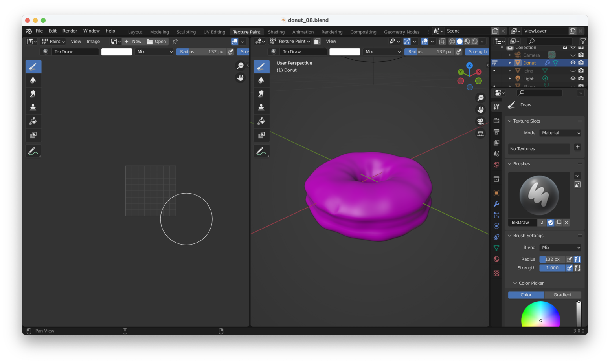Hide the Donut object in outliner
Viewport: 610px width, 364px height.
point(573,63)
